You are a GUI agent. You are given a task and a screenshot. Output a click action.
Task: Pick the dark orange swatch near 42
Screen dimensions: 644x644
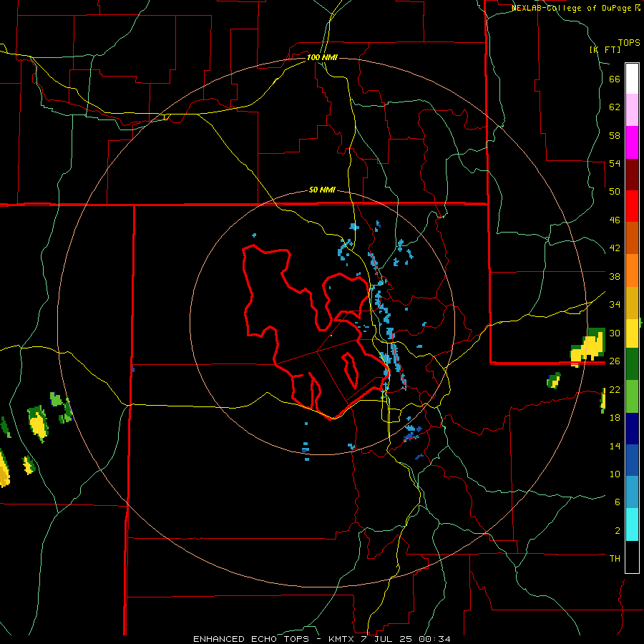coord(632,238)
